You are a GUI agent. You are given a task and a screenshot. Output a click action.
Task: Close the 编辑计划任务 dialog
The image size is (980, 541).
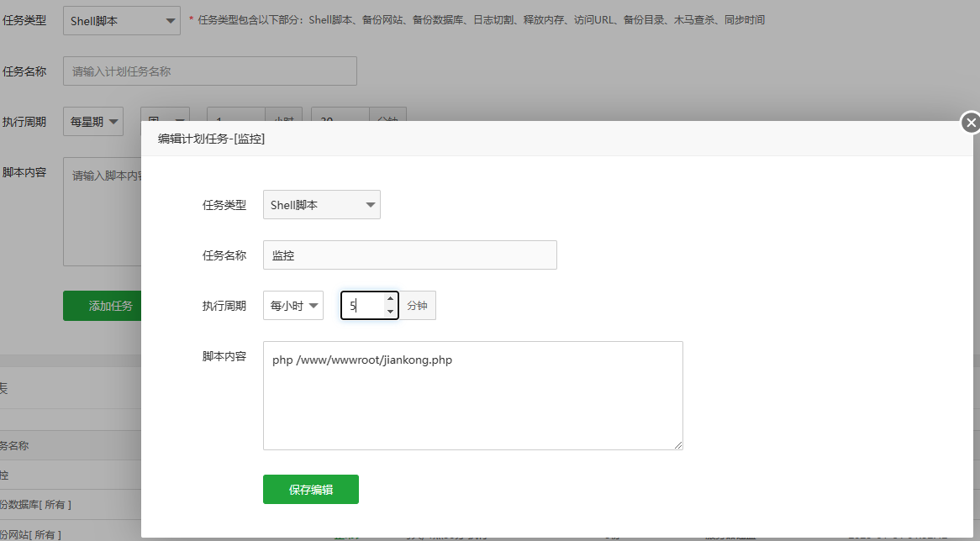(971, 123)
